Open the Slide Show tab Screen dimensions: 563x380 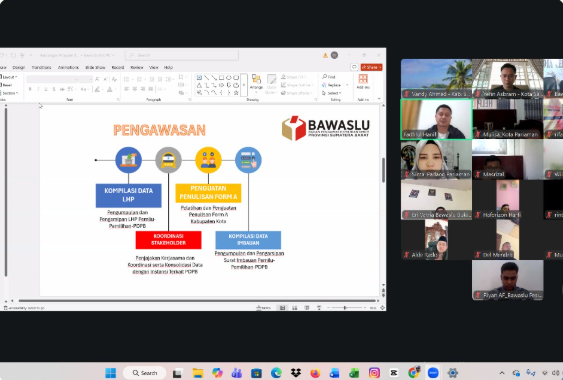click(x=95, y=68)
